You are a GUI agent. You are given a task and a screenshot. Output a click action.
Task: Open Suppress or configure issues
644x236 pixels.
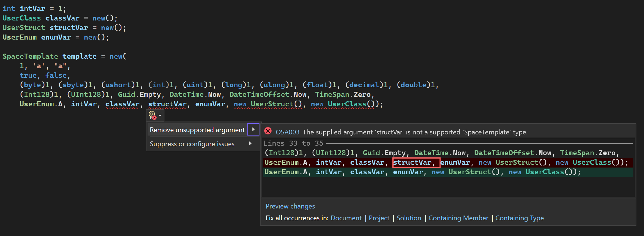(x=192, y=144)
